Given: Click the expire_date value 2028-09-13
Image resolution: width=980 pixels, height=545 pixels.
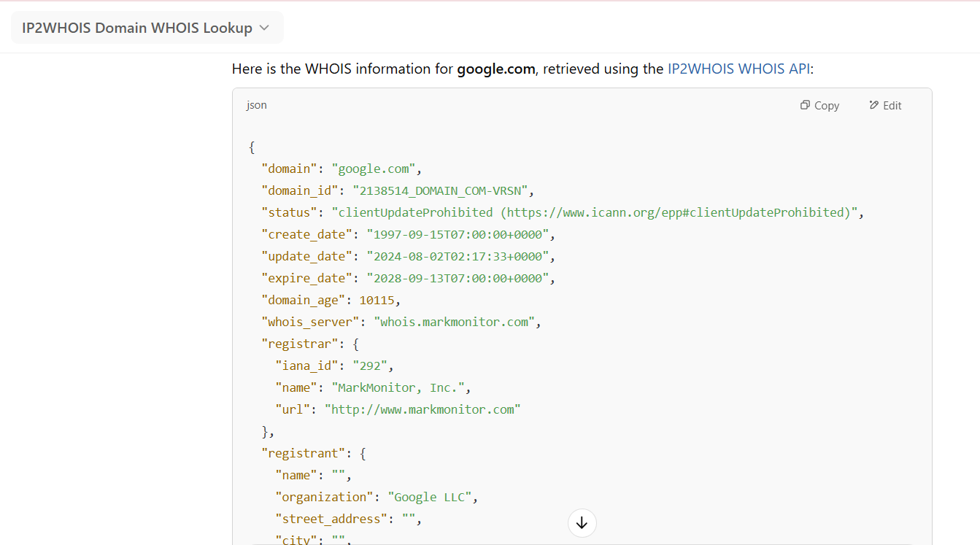Looking at the screenshot, I should click(x=458, y=278).
